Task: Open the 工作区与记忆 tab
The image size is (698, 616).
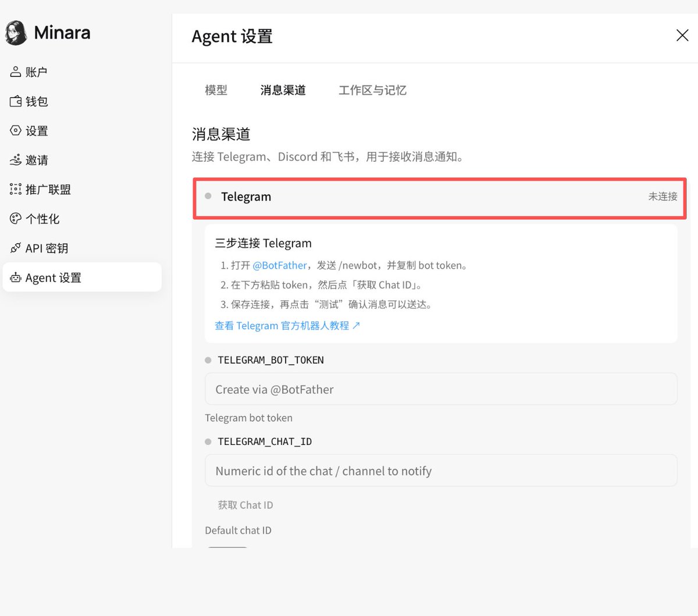Action: (x=372, y=90)
